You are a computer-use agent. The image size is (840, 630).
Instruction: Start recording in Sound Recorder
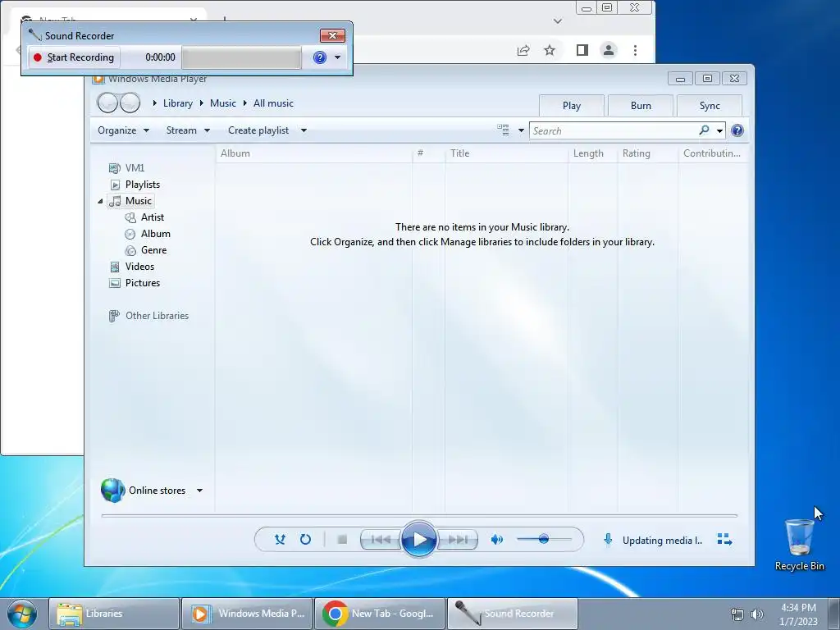[74, 57]
